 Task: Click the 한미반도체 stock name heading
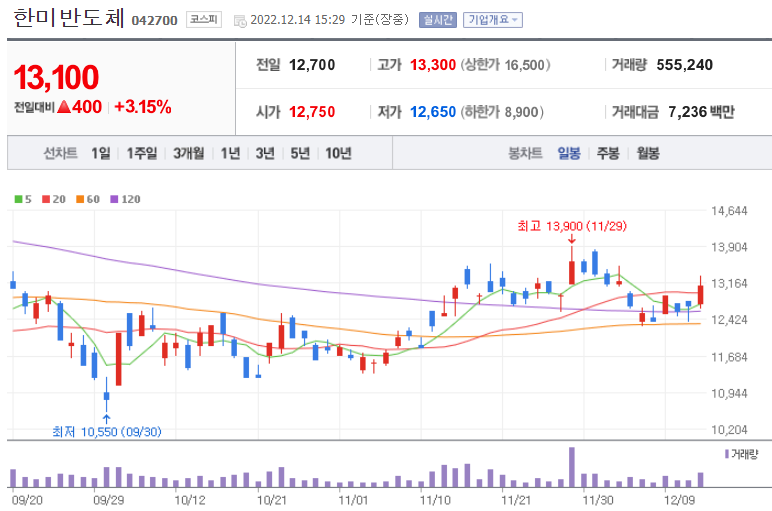pyautogui.click(x=68, y=18)
